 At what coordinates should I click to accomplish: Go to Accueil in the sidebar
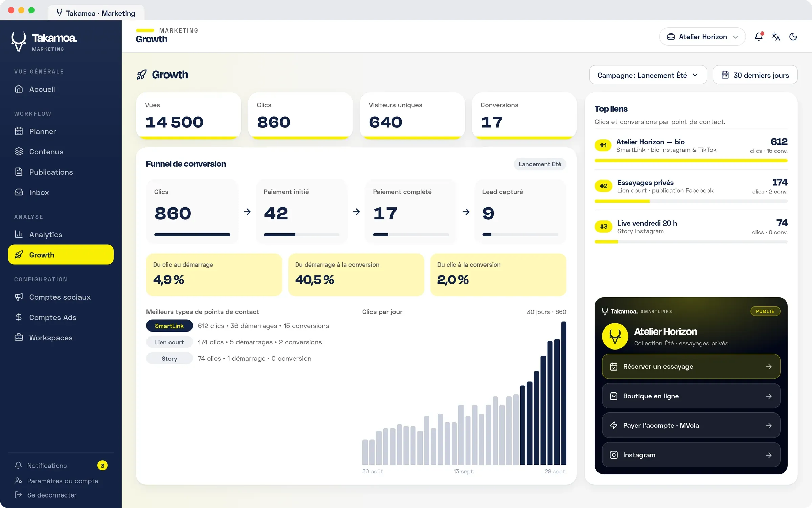click(61, 89)
